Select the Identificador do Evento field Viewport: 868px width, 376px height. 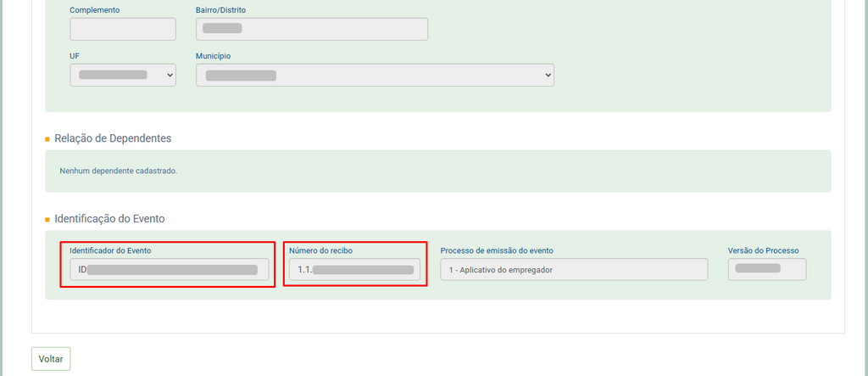pyautogui.click(x=169, y=270)
